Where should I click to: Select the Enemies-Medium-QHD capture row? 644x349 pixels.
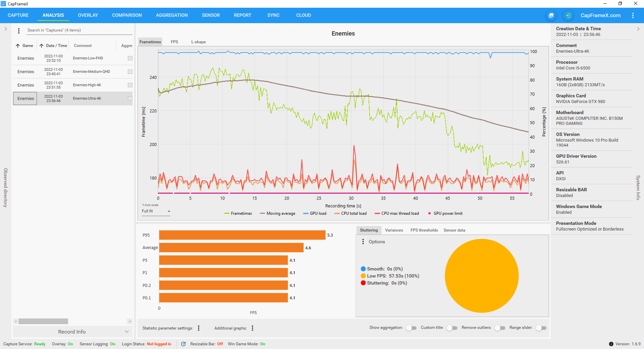pos(73,72)
